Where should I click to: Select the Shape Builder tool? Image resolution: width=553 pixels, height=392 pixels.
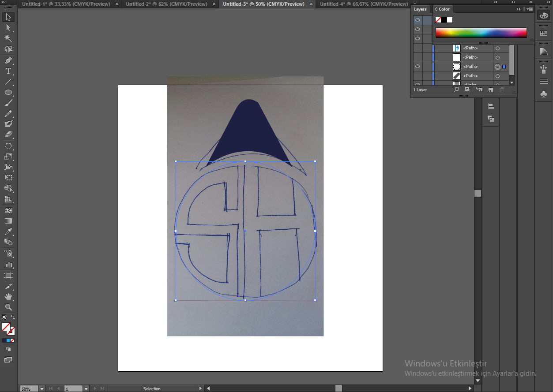8,188
